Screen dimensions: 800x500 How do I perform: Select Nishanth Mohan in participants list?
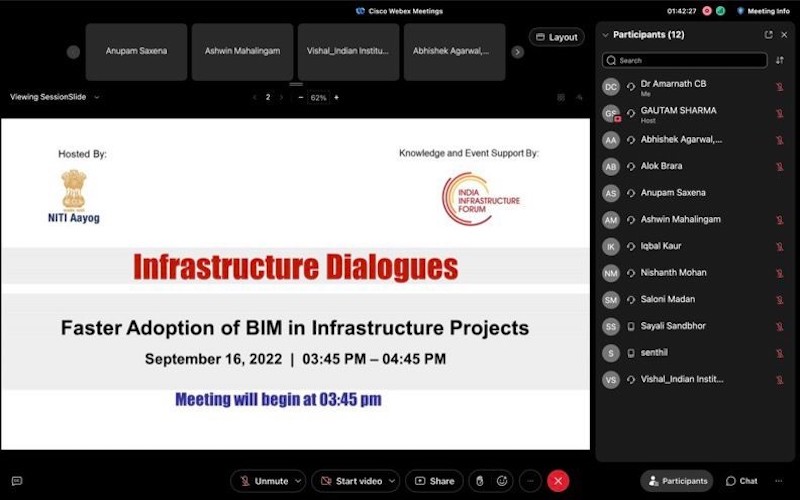[694, 273]
